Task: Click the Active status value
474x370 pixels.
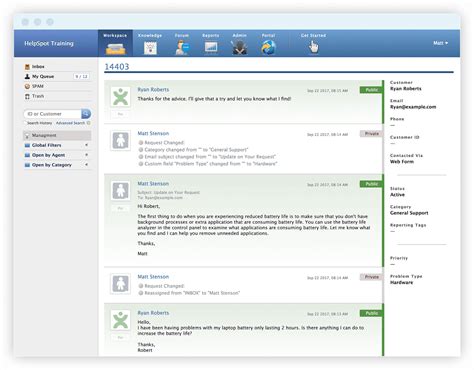Action: coord(397,195)
